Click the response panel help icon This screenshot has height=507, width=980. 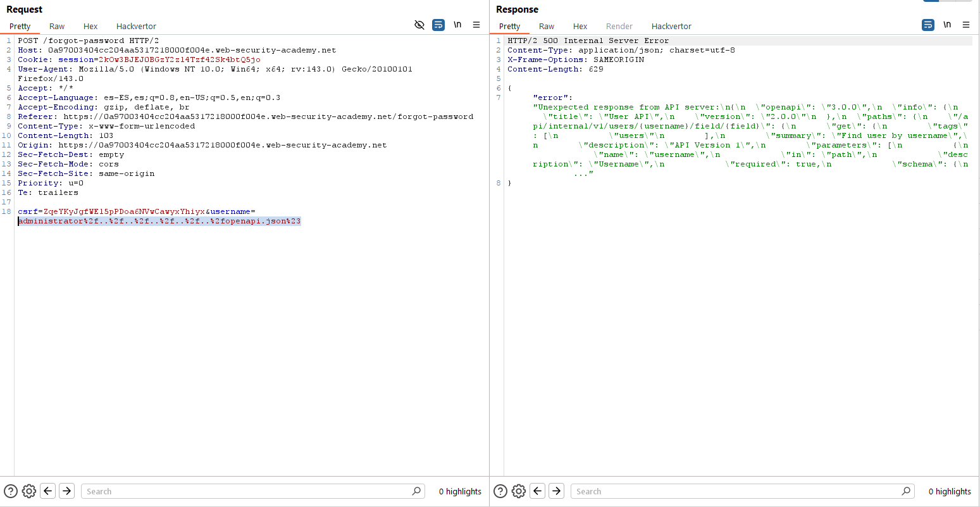pos(500,491)
